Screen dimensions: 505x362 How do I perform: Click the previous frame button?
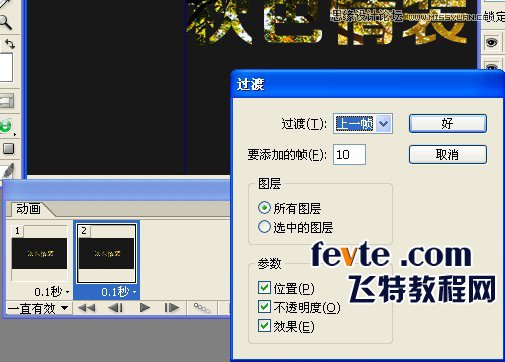tap(116, 308)
